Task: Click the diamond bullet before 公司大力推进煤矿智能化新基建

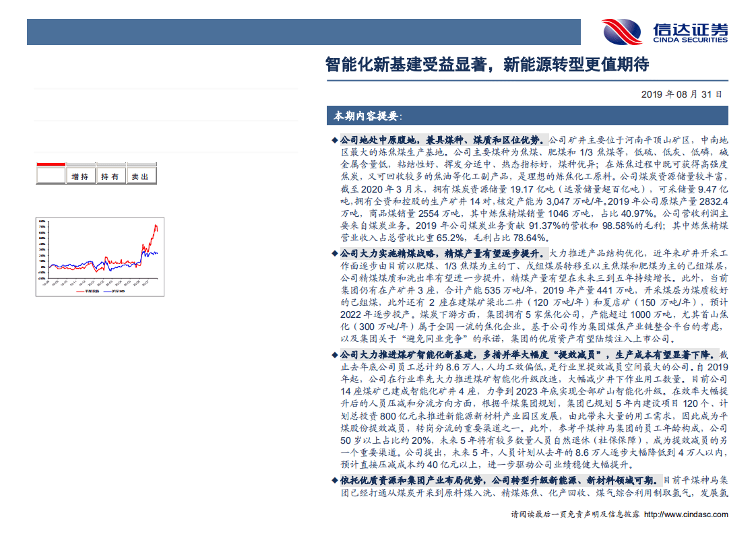Action: pos(335,355)
